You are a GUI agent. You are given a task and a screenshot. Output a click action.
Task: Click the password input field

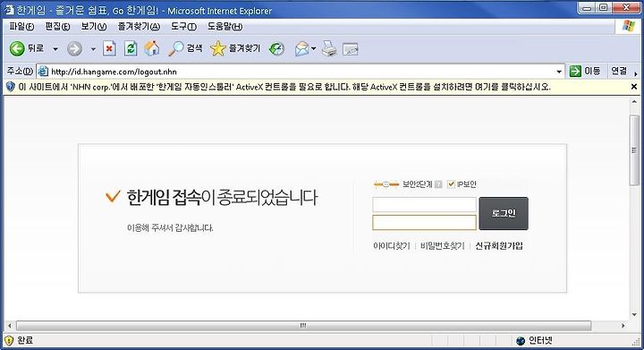click(424, 223)
